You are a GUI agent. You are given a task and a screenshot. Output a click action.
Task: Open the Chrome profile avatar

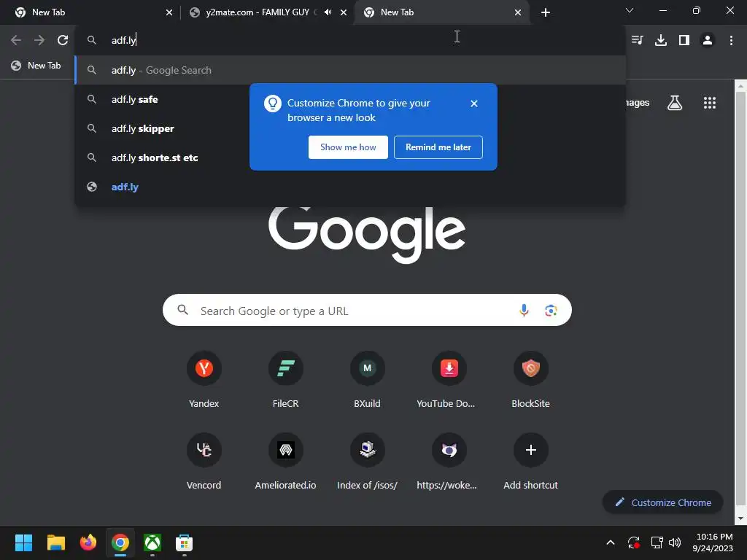[x=708, y=40]
